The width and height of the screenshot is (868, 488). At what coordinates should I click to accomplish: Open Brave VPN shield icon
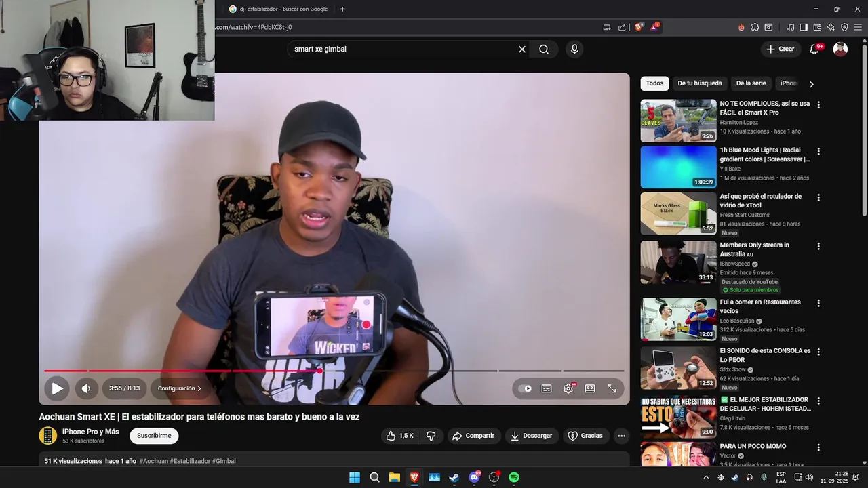pos(844,27)
